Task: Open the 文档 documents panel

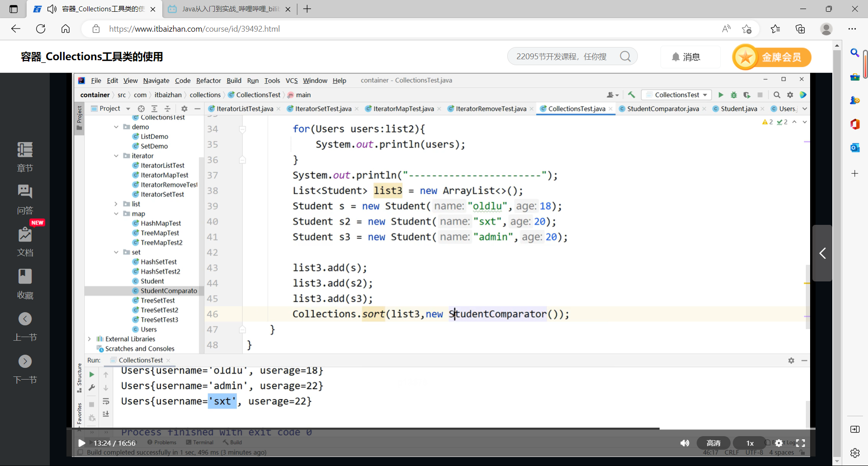Action: (x=25, y=242)
